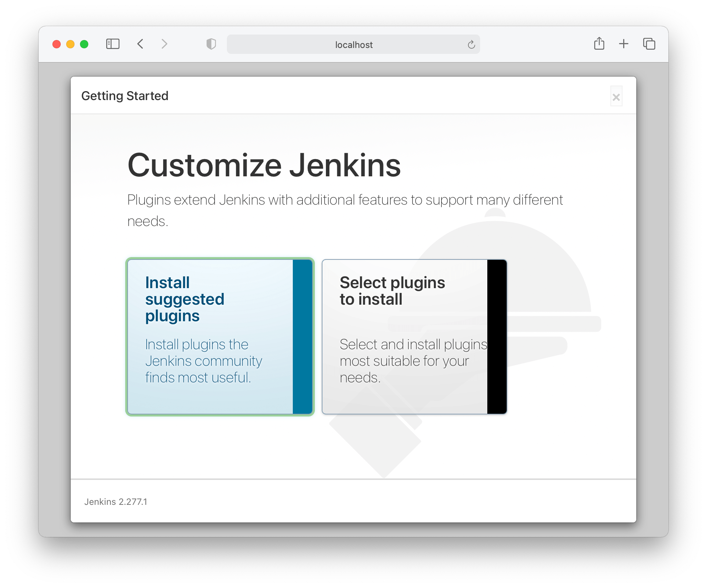Click the yellow minimize window button
707x588 pixels.
(x=70, y=44)
